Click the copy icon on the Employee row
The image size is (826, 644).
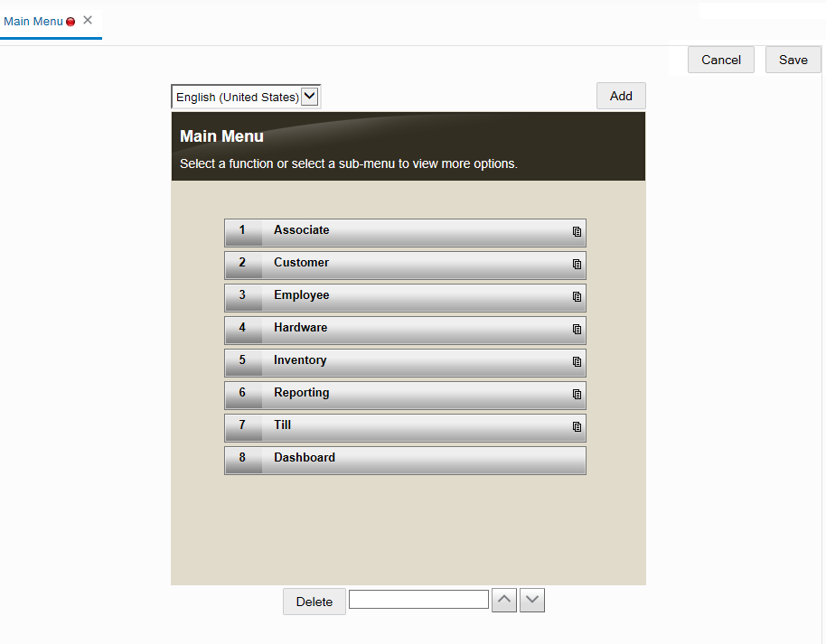coord(577,297)
